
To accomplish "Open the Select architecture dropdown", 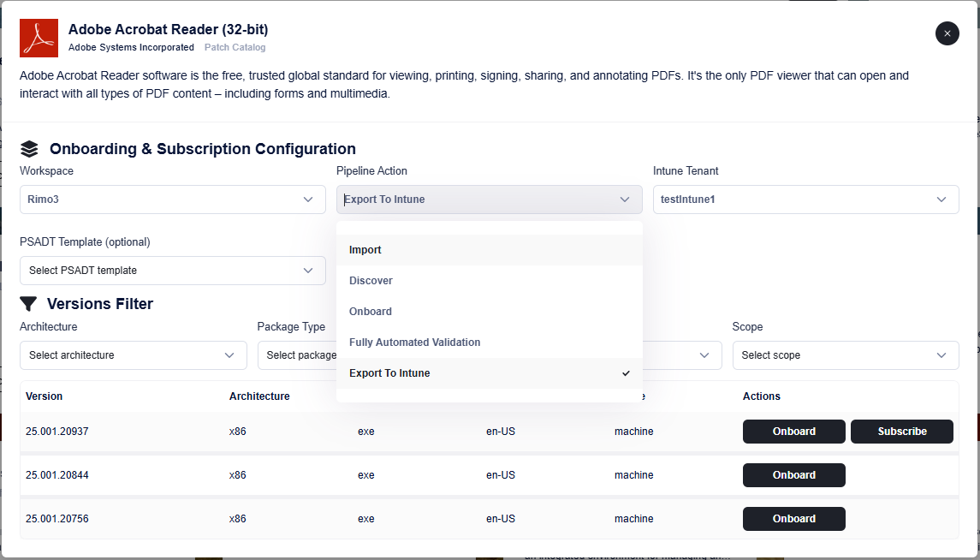I will [x=133, y=355].
